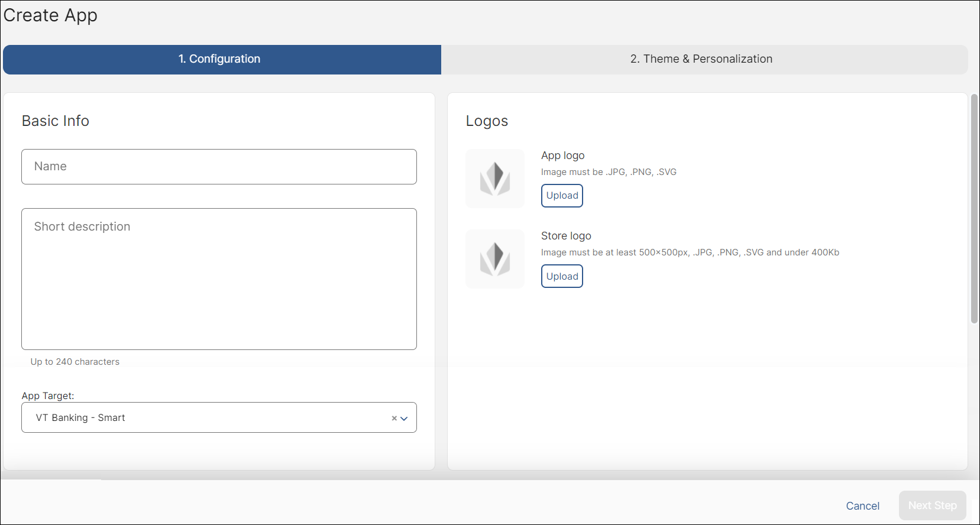Click the Store logo size requirement text
The height and width of the screenshot is (525, 980).
(690, 252)
